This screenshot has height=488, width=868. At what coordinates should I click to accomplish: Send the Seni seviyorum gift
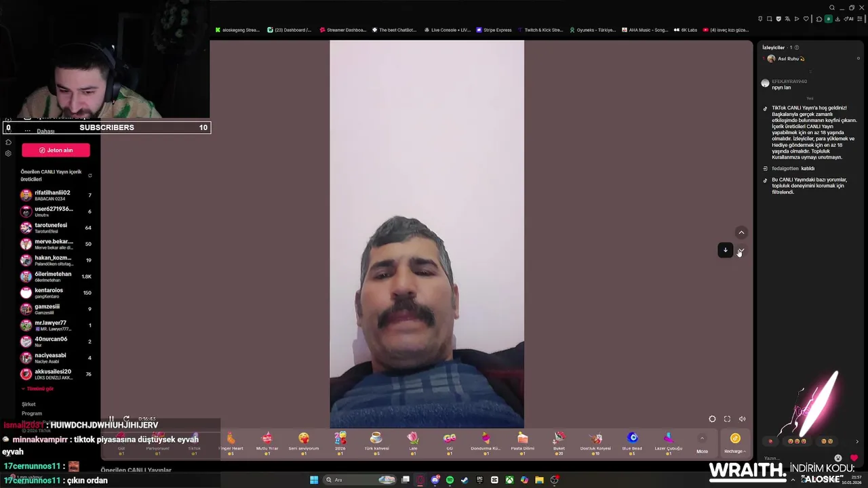304,443
